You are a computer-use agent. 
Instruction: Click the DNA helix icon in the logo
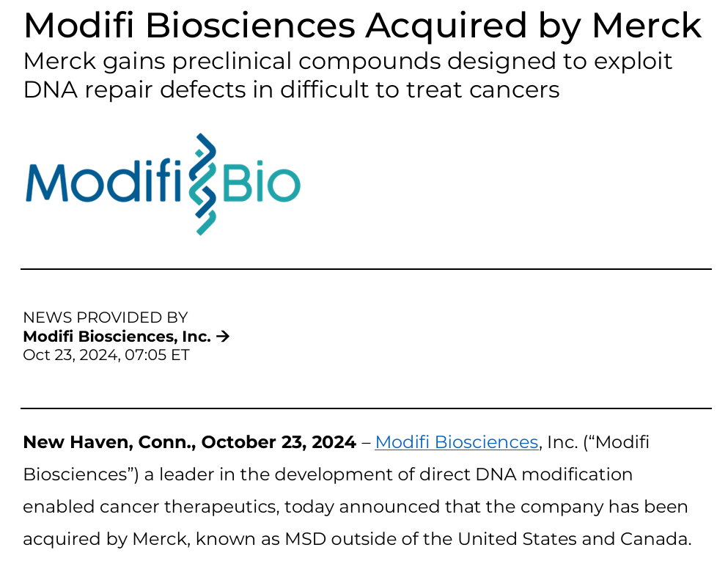coord(203,184)
